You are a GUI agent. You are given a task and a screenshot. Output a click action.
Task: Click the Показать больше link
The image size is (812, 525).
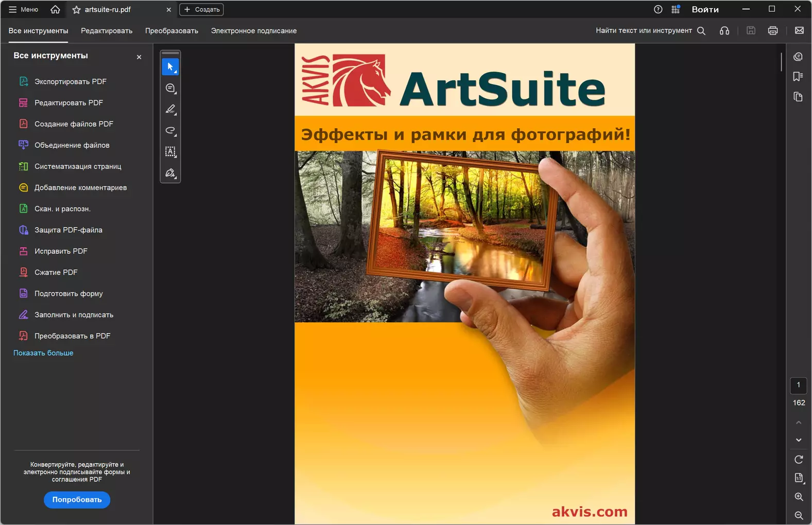[43, 353]
